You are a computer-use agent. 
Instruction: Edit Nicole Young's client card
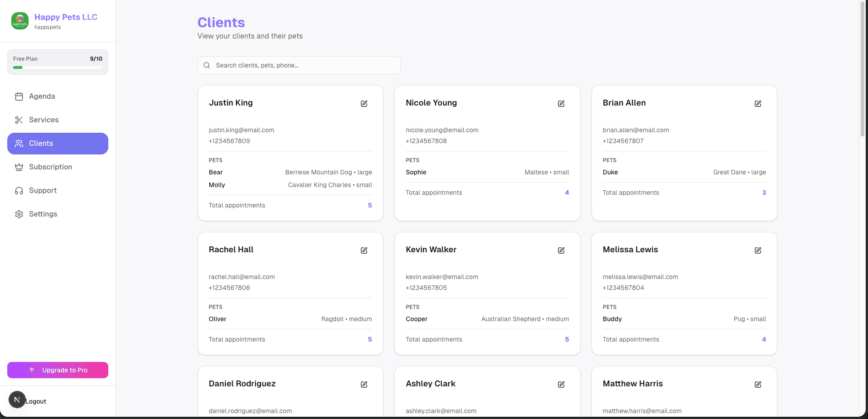pos(561,104)
